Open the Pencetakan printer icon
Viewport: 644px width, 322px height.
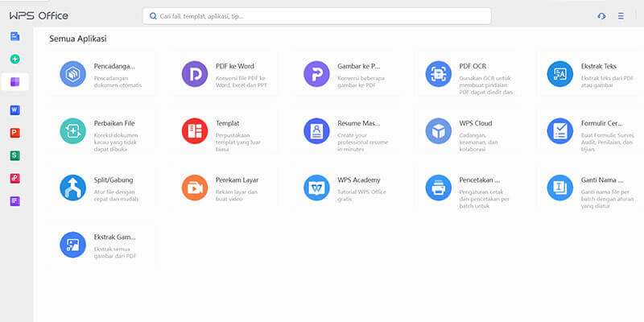(438, 188)
